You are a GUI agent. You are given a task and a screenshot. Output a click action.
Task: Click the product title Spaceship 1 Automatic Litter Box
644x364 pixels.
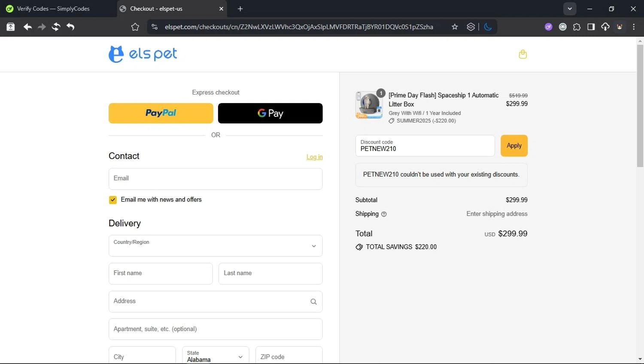coord(444,100)
